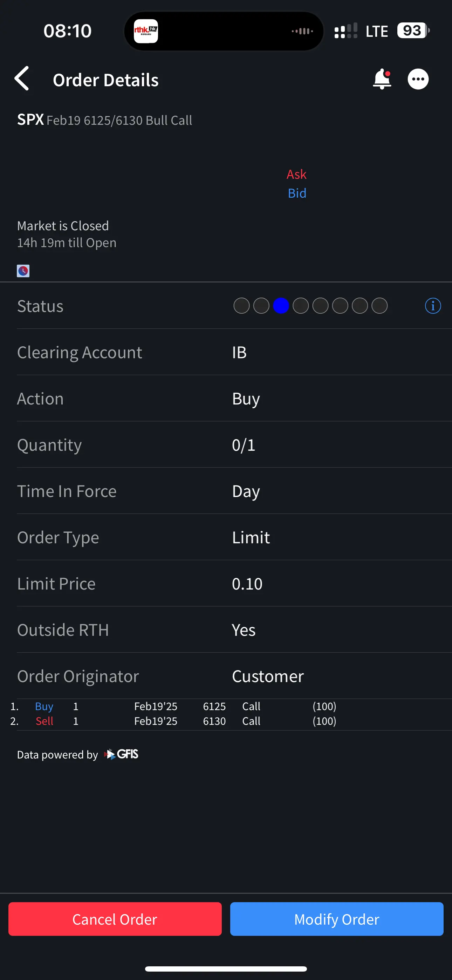The image size is (452, 980).
Task: Modify the SPX order
Action: point(337,919)
